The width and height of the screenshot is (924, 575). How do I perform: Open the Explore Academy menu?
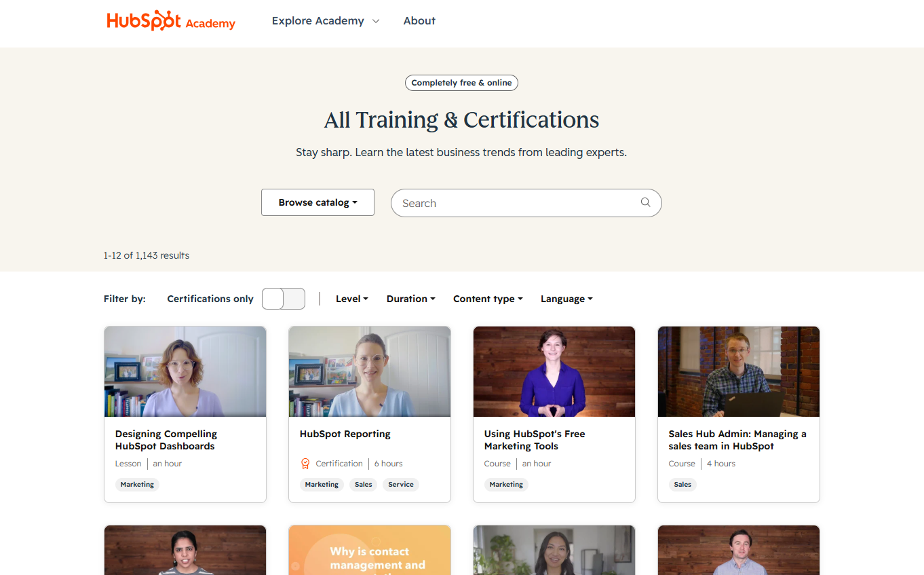(x=326, y=21)
